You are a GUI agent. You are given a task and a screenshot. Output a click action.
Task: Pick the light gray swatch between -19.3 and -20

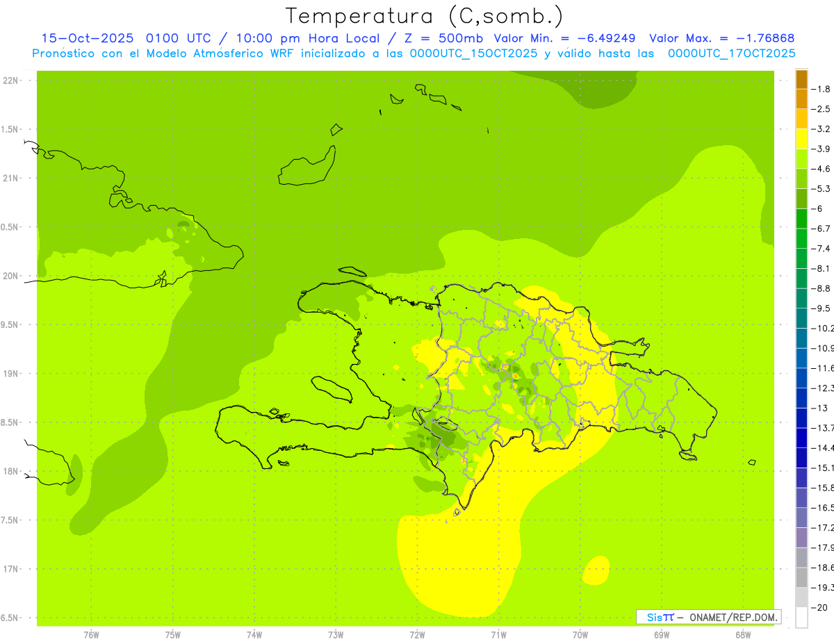(801, 597)
